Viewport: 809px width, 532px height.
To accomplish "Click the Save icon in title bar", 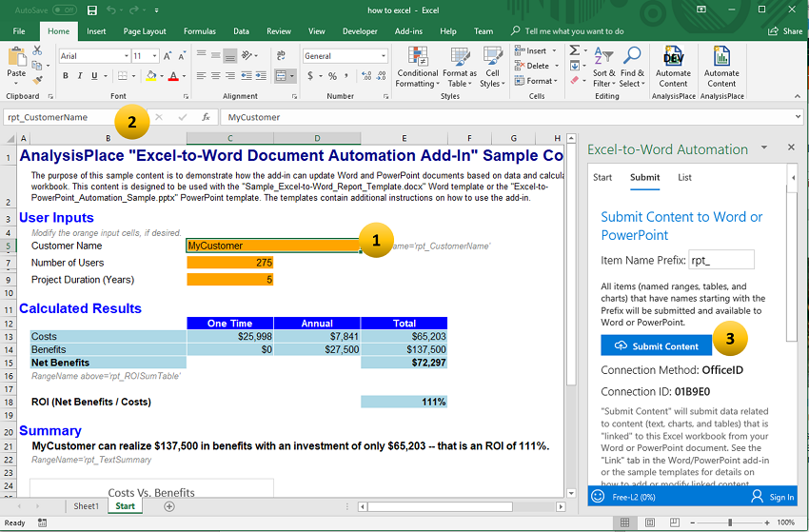I will pos(91,10).
